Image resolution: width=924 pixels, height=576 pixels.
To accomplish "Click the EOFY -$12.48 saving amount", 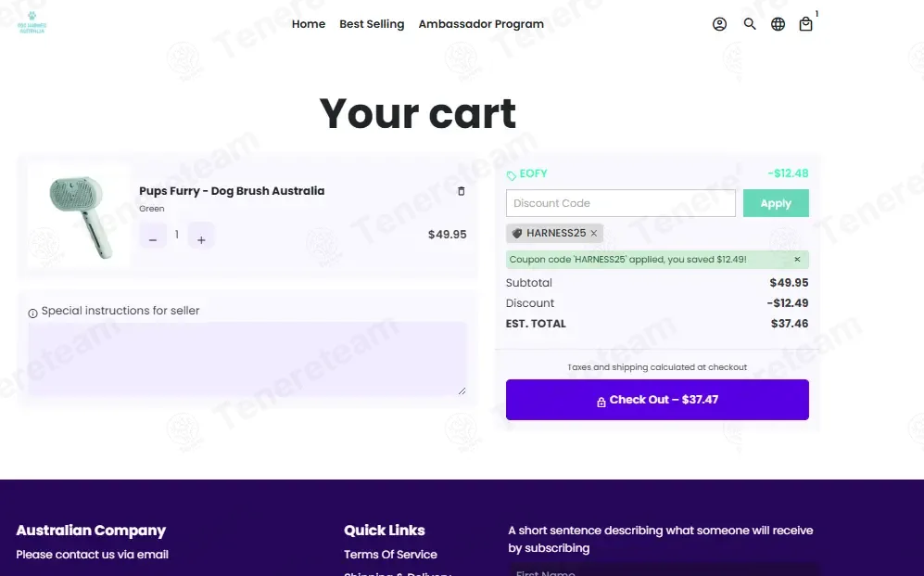I will (x=788, y=173).
